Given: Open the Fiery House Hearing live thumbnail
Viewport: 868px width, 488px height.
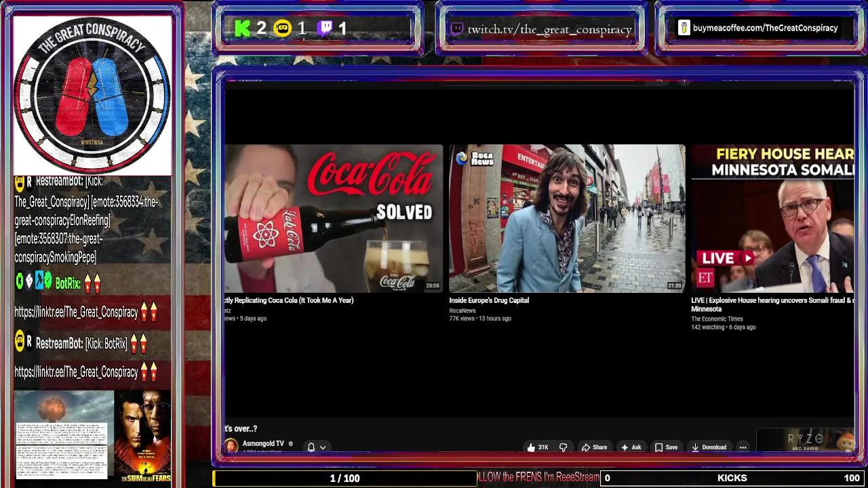Looking at the screenshot, I should (772, 218).
